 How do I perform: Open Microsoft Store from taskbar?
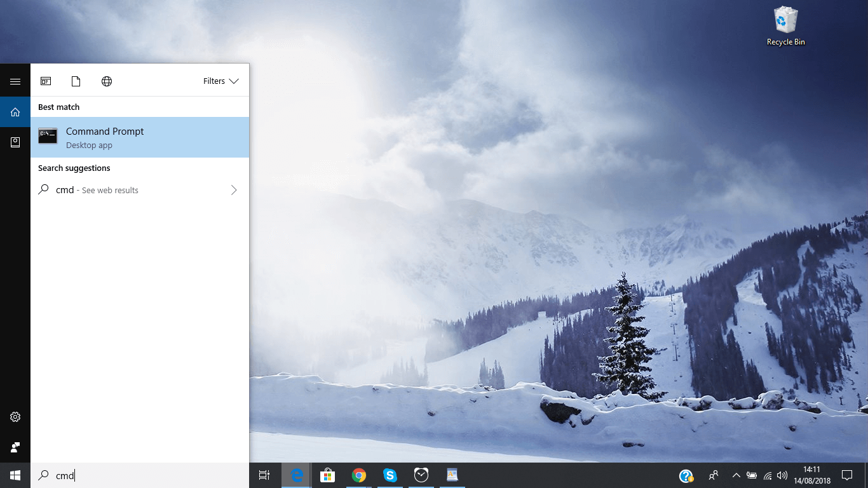coord(328,475)
